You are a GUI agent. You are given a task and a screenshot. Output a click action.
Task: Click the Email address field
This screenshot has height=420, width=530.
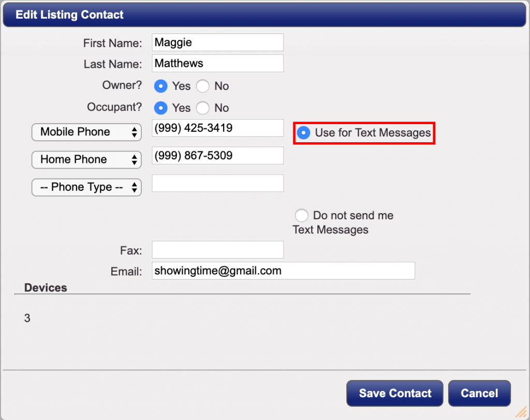pyautogui.click(x=283, y=271)
